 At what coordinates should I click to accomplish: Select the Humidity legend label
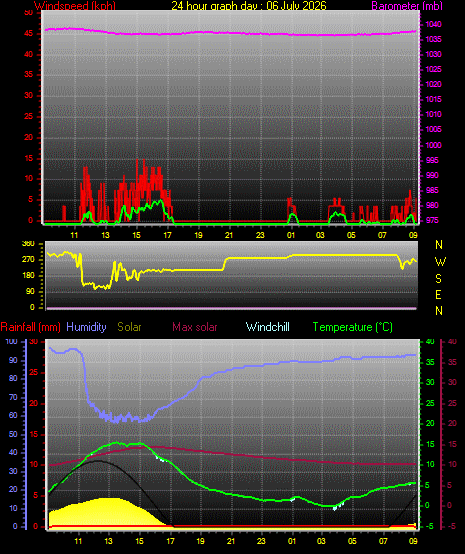pyautogui.click(x=86, y=327)
